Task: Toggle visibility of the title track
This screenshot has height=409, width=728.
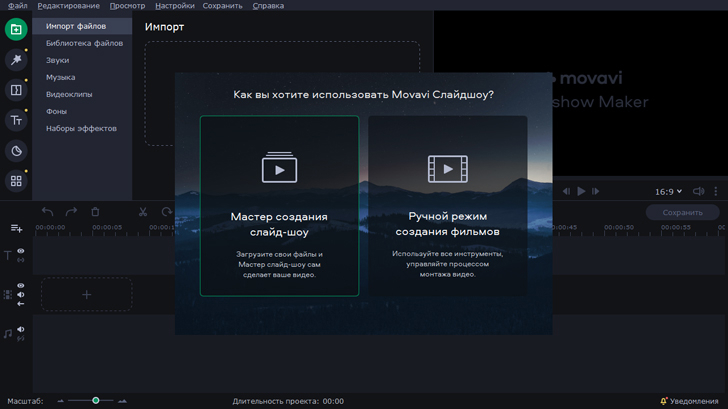Action: tap(20, 252)
